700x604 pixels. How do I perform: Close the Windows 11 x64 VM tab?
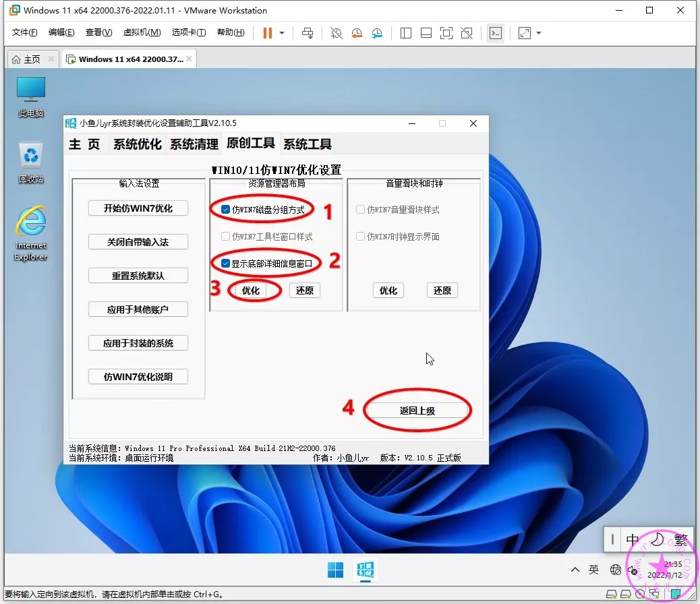[189, 59]
